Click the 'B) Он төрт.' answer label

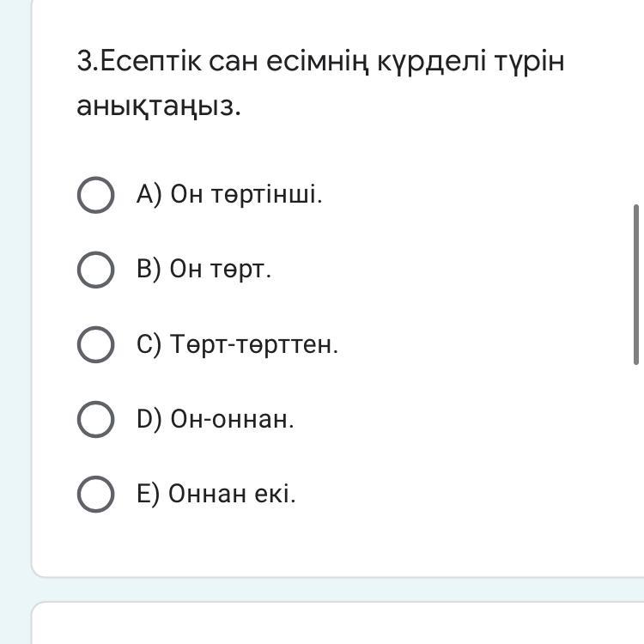pos(204,270)
